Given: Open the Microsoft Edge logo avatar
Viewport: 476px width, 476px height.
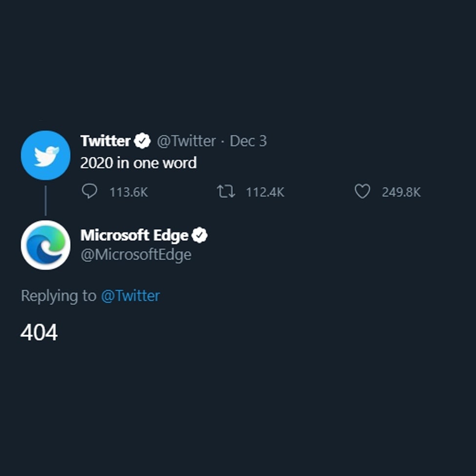Looking at the screenshot, I should click(45, 245).
